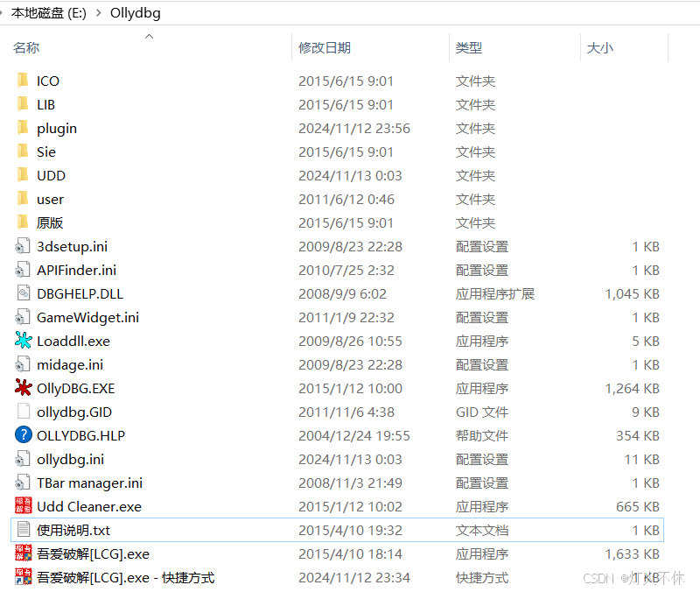This screenshot has width=700, height=592.
Task: Sort files by 修改日期 column header
Action: 325,47
